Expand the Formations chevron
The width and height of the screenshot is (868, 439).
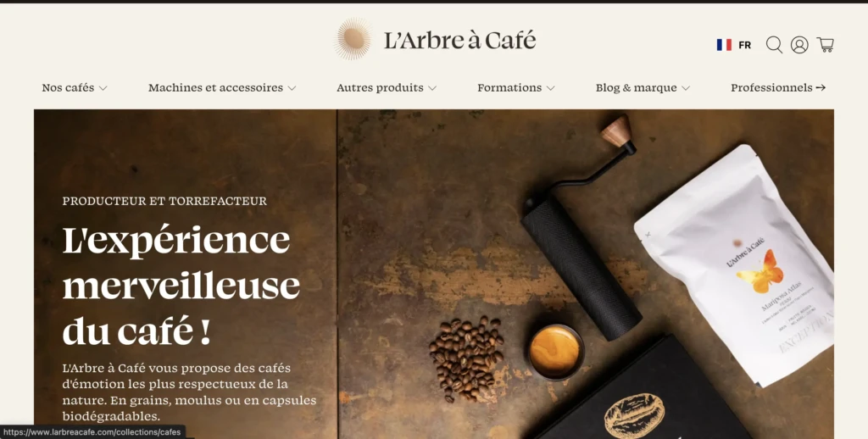pos(550,88)
